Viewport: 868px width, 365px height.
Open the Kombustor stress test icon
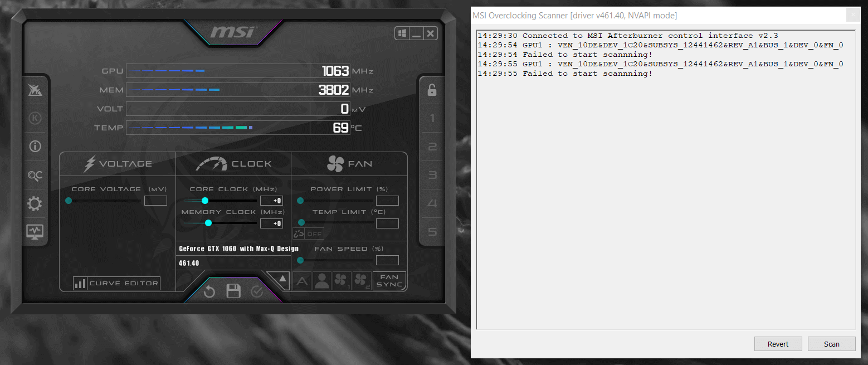(35, 118)
